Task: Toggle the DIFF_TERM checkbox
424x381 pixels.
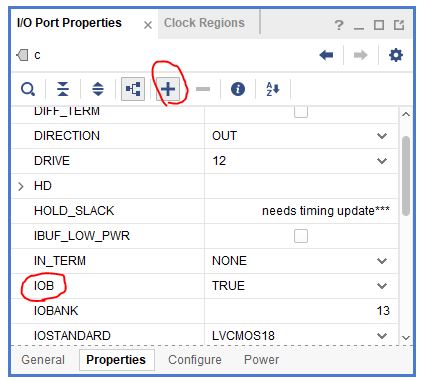Action: tap(301, 112)
